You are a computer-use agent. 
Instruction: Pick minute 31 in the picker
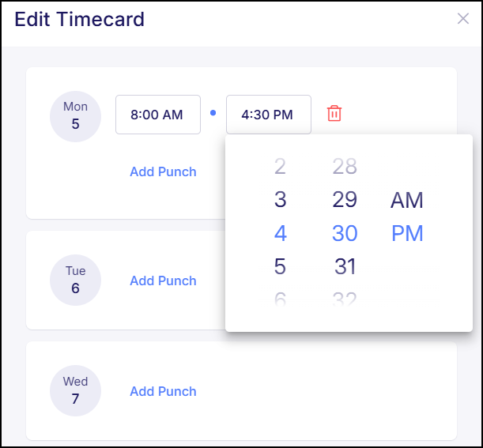pos(345,267)
